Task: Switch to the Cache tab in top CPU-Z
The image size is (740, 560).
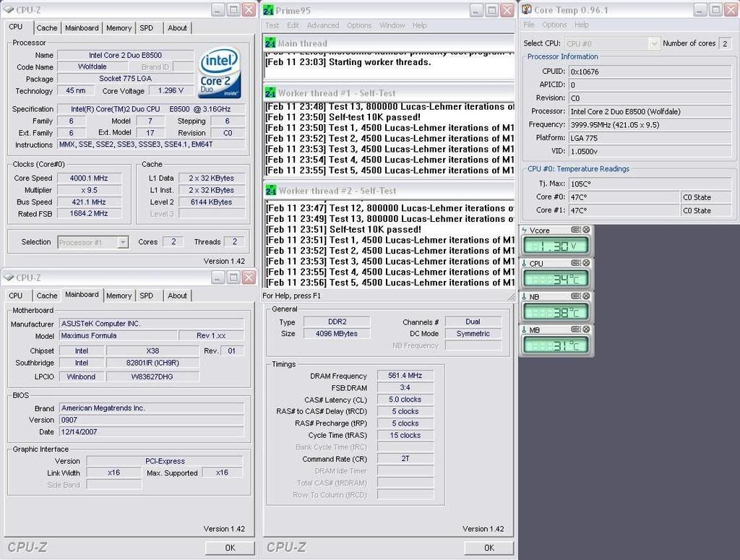Action: pos(47,28)
